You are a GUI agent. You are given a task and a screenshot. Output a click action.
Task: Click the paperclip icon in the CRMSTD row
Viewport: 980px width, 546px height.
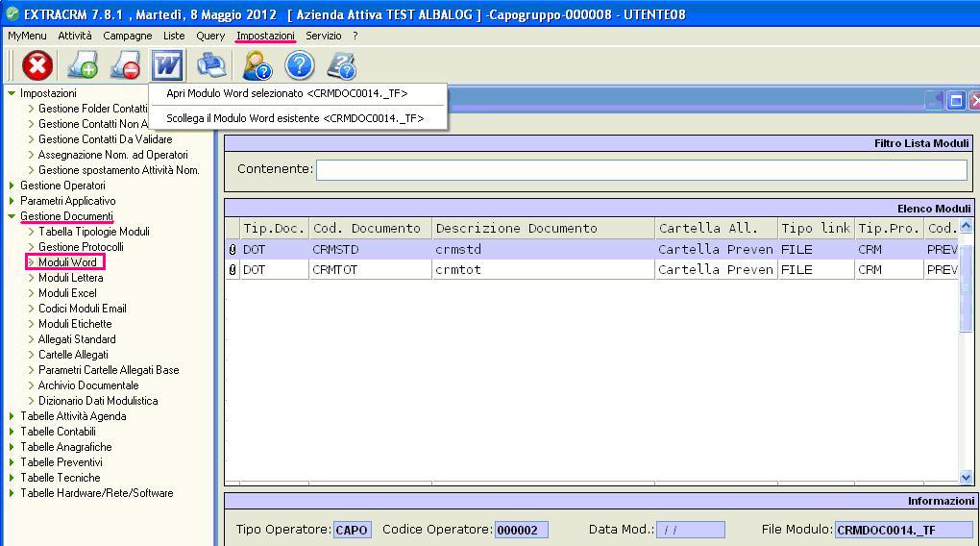[x=233, y=250]
